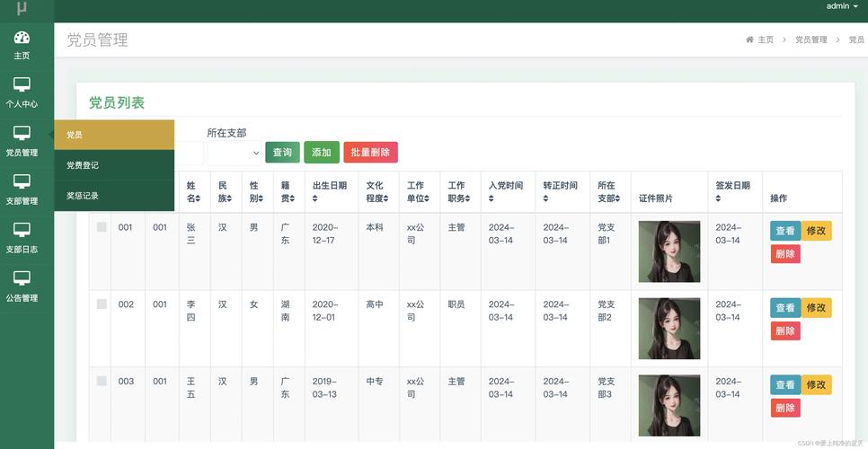Click the green 查询 button
868x449 pixels.
click(x=282, y=152)
